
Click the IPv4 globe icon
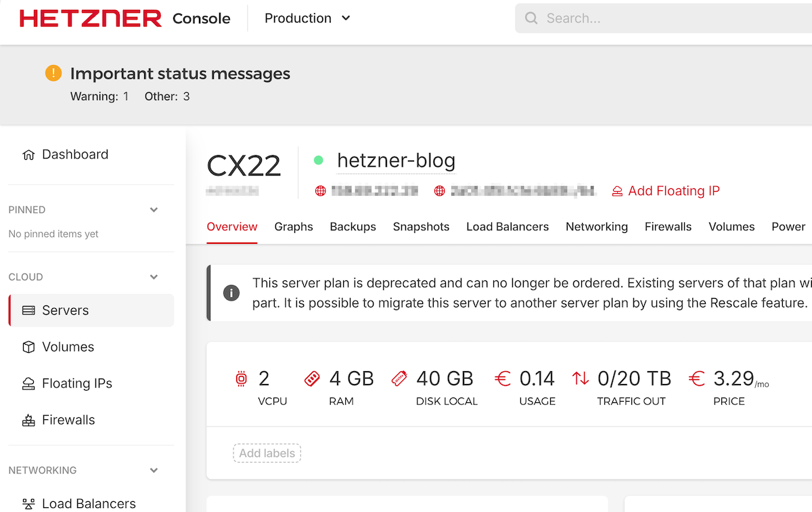tap(321, 191)
